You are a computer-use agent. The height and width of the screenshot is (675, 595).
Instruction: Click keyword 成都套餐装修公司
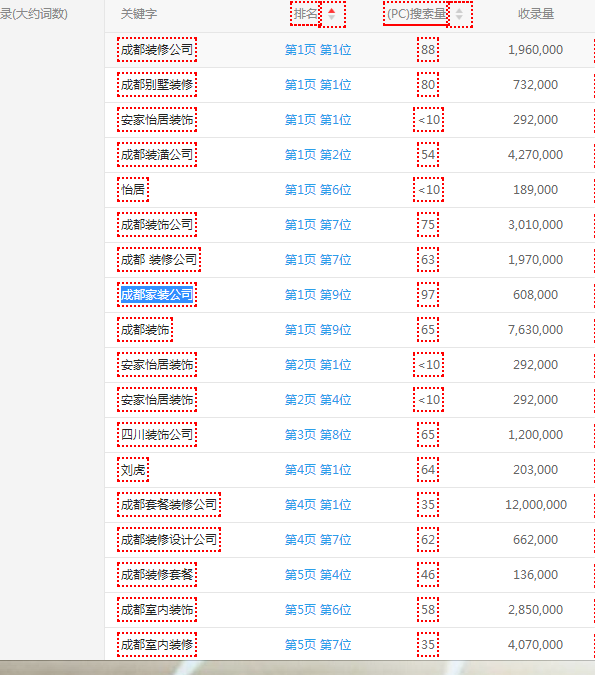pos(169,505)
